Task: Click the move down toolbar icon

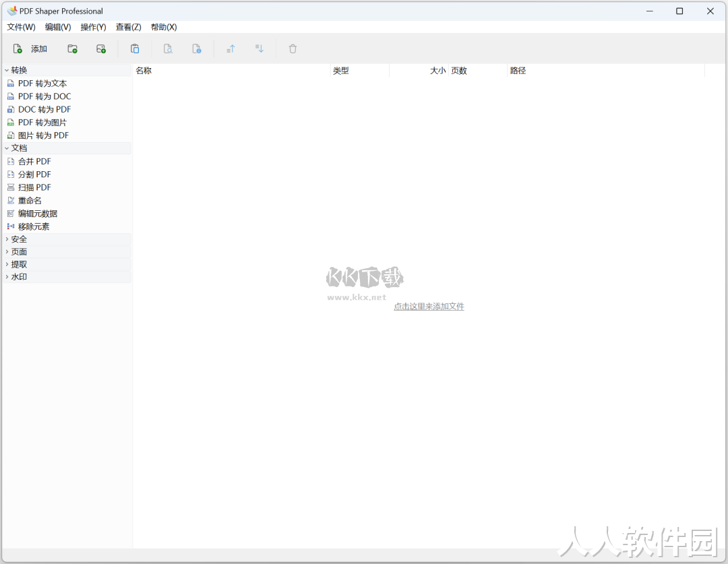Action: pyautogui.click(x=260, y=49)
